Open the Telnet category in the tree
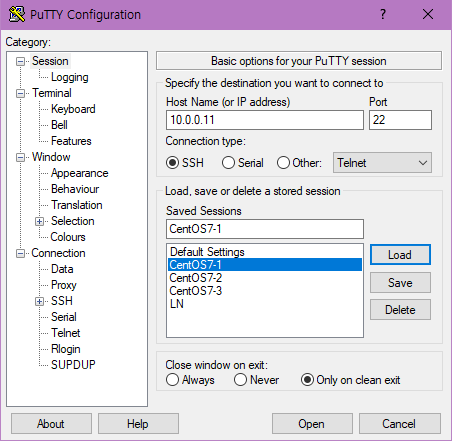The width and height of the screenshot is (452, 441). coord(66,333)
